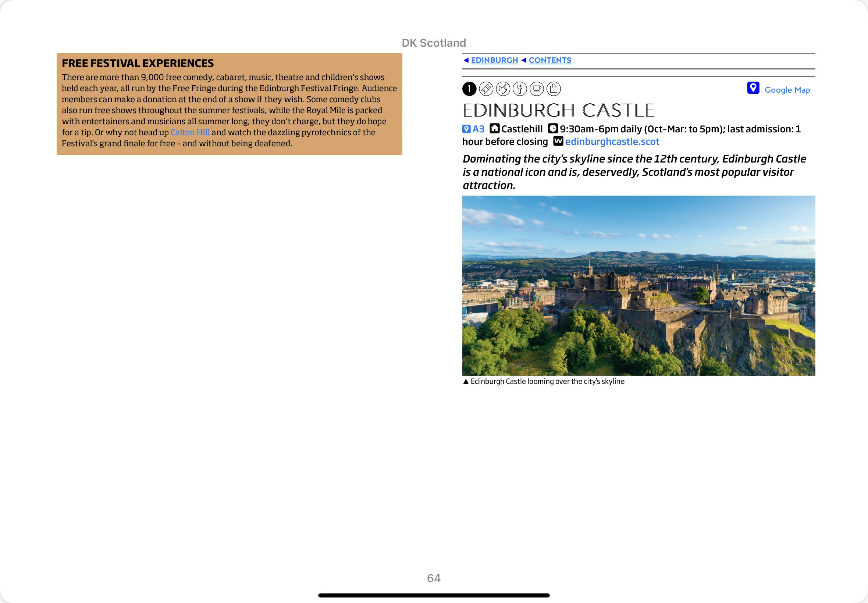
Task: Click the black number 1 circle
Action: point(469,89)
